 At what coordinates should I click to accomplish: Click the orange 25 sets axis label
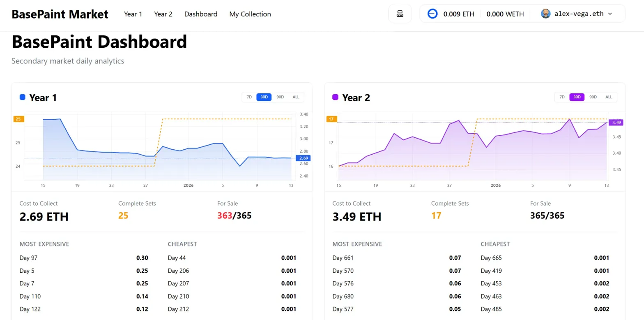(x=19, y=119)
